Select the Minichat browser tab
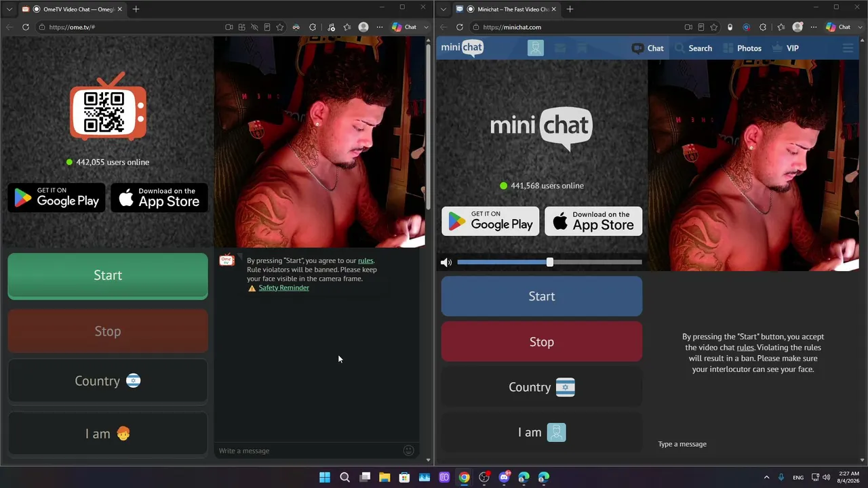The width and height of the screenshot is (868, 488). pyautogui.click(x=507, y=9)
